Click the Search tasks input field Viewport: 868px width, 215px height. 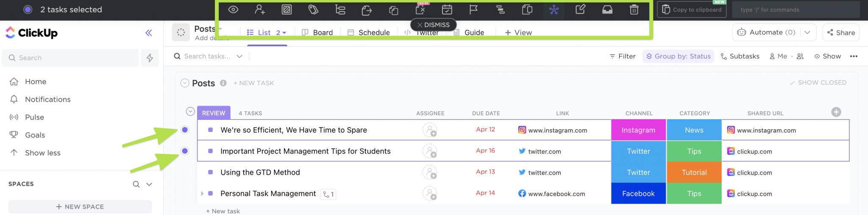207,56
